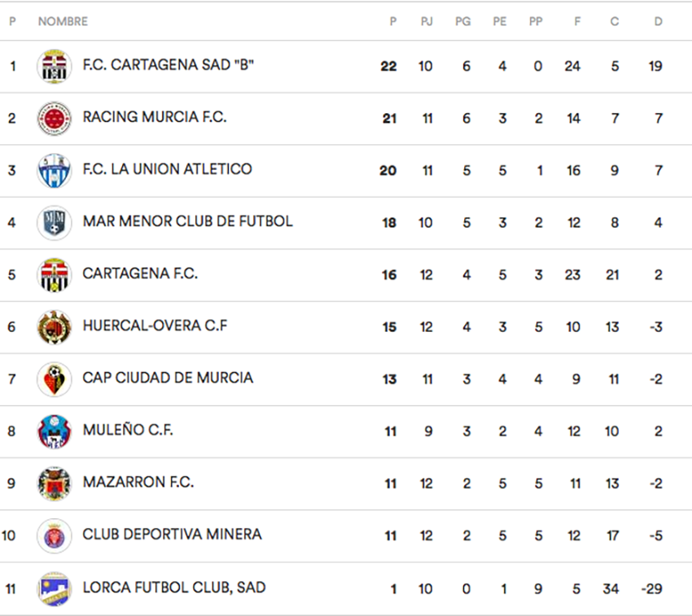Click the PG column header
The width and height of the screenshot is (692, 616).
pyautogui.click(x=462, y=22)
